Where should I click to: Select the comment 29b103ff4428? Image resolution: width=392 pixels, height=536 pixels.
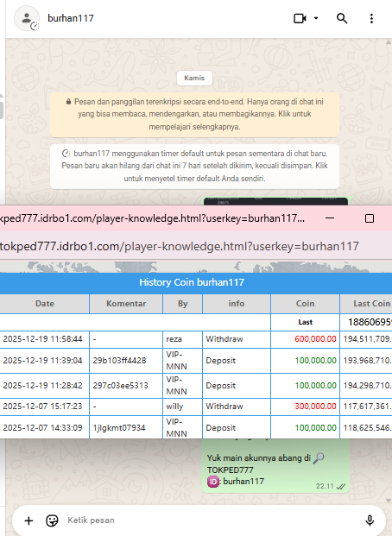(119, 361)
